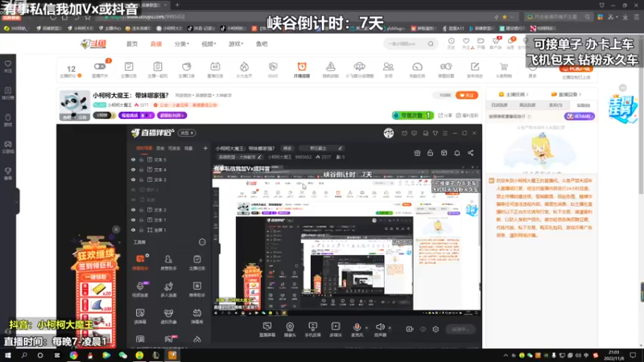Click the avatar icon in streaming app title bar
The image size is (644, 362).
coord(389,133)
